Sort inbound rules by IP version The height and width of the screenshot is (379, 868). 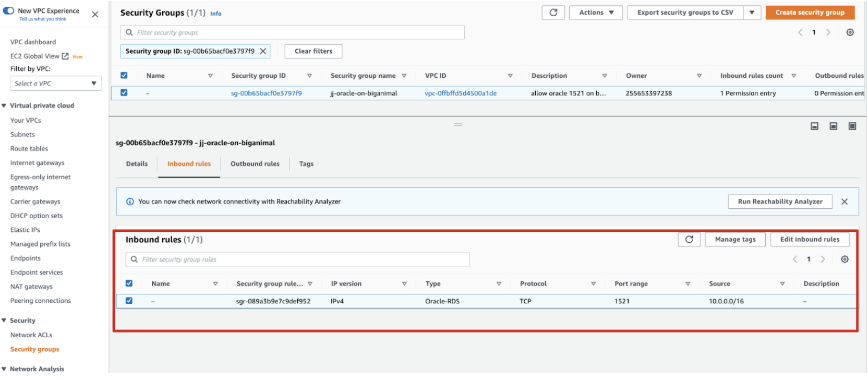point(404,284)
